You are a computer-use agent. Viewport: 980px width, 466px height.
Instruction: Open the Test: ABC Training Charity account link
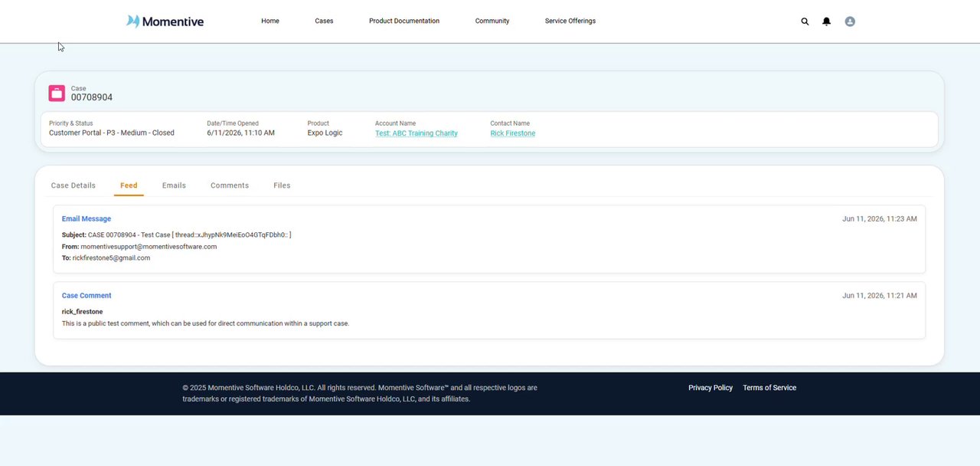(x=416, y=133)
